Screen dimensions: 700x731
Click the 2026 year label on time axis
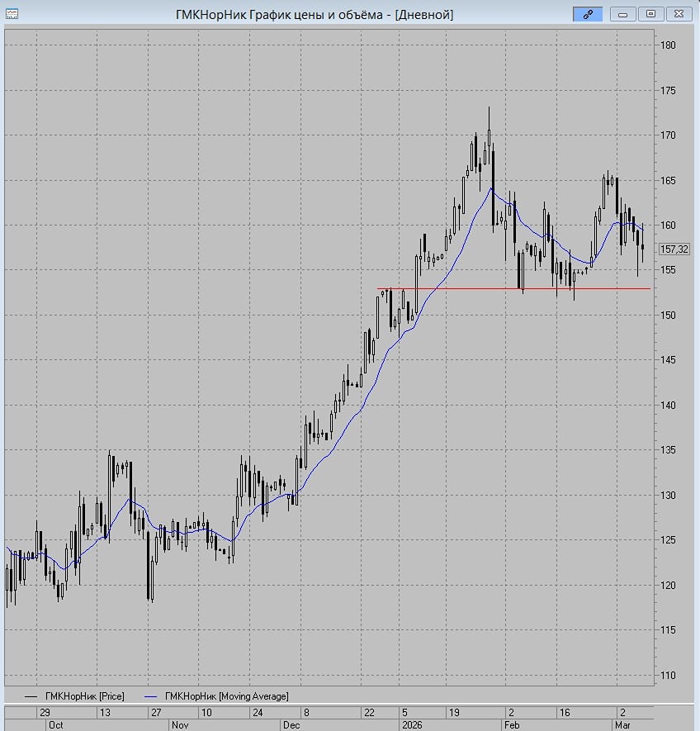[412, 725]
